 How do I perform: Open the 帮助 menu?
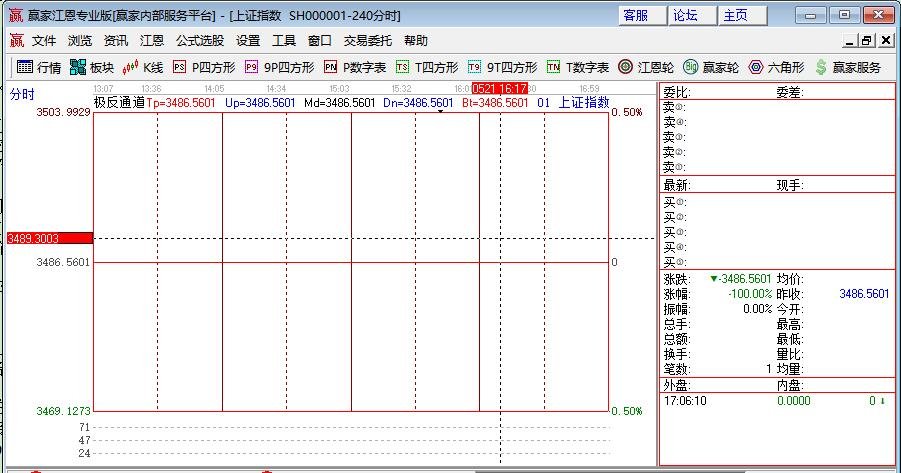tap(416, 40)
